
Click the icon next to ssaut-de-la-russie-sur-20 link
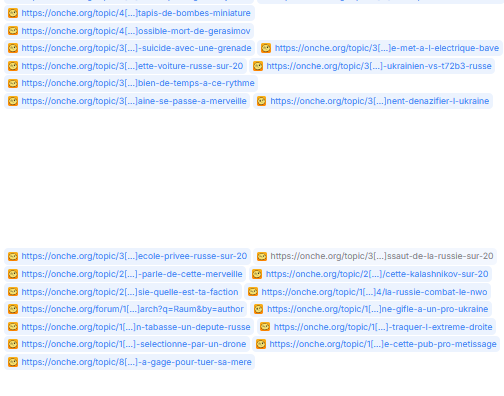point(262,256)
